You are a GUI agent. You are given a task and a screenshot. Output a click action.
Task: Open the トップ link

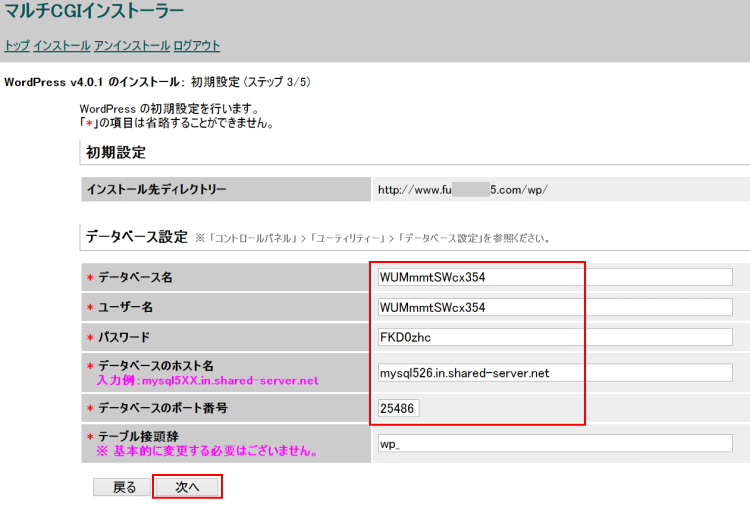pos(17,46)
